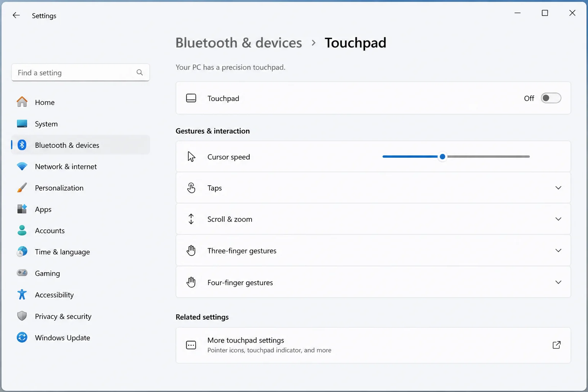Screen dimensions: 588x392
Task: Click the Windows Update sync icon
Action: point(22,337)
